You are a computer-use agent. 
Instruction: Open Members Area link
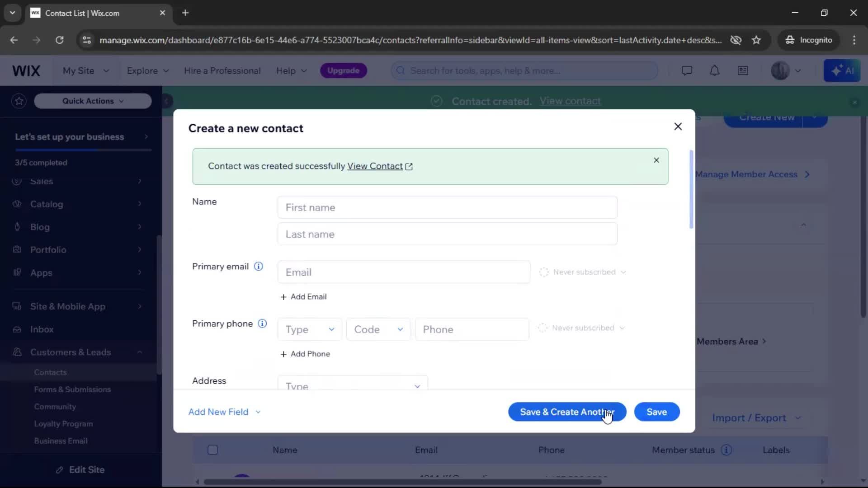[x=731, y=342]
